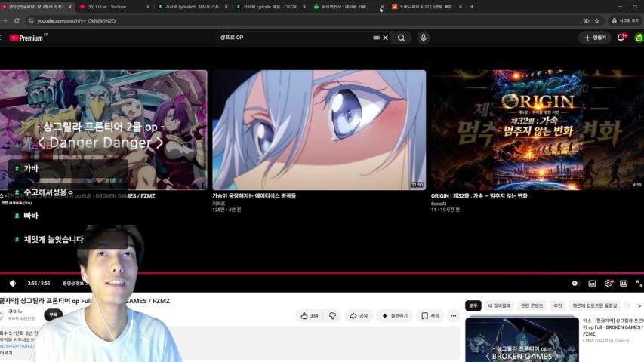Click the search magnifier button
The width and height of the screenshot is (644, 362).
click(401, 38)
